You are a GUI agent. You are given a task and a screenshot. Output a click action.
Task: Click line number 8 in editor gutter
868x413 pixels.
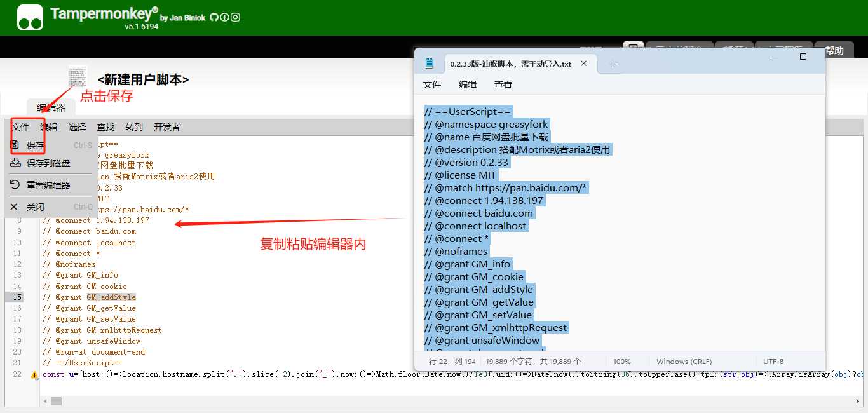click(x=19, y=220)
